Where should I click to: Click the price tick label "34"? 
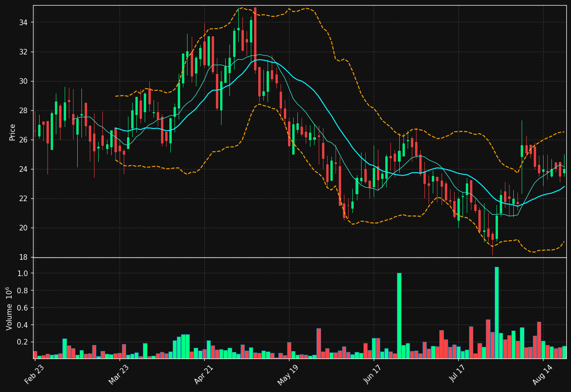pyautogui.click(x=23, y=22)
